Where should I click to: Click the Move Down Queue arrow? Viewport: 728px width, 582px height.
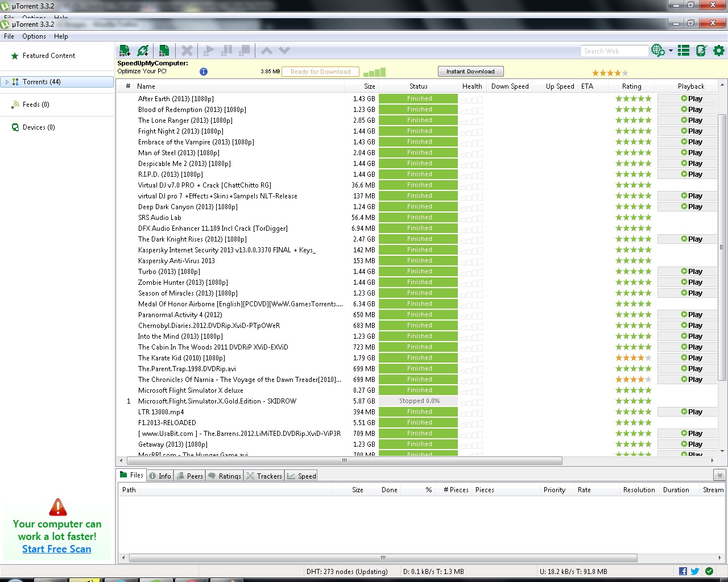[x=284, y=51]
